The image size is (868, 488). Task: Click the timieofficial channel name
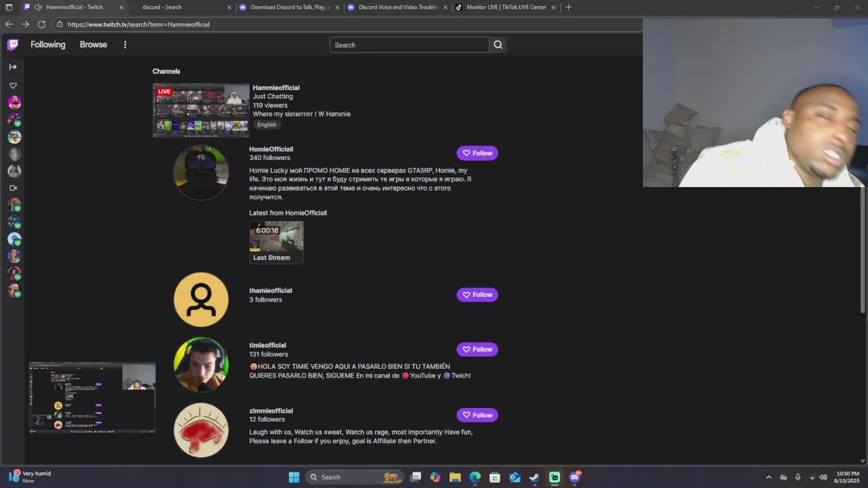[267, 346]
